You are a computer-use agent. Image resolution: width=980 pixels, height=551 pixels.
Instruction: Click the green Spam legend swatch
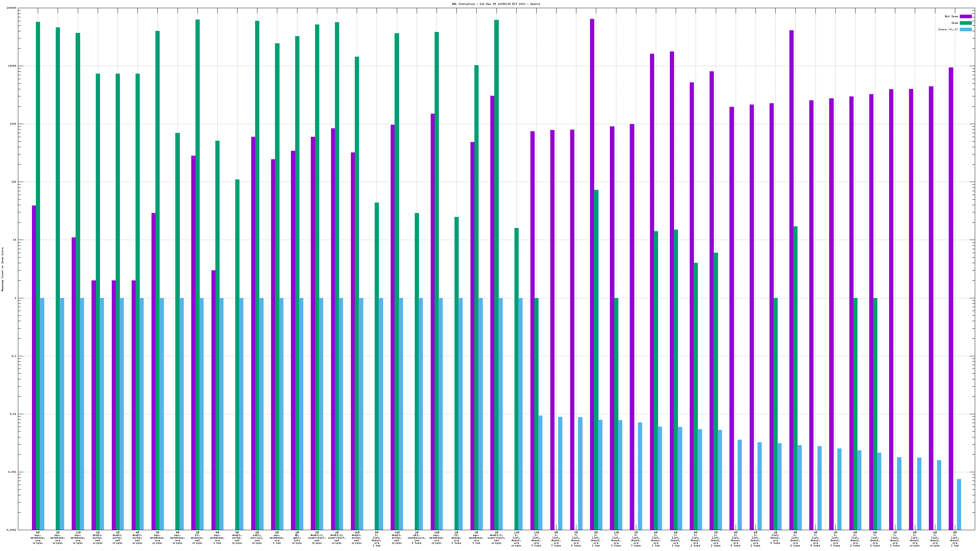(966, 23)
